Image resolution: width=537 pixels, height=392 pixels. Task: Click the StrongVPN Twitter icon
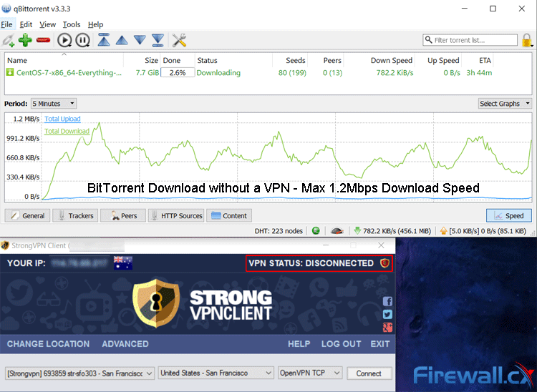[387, 314]
